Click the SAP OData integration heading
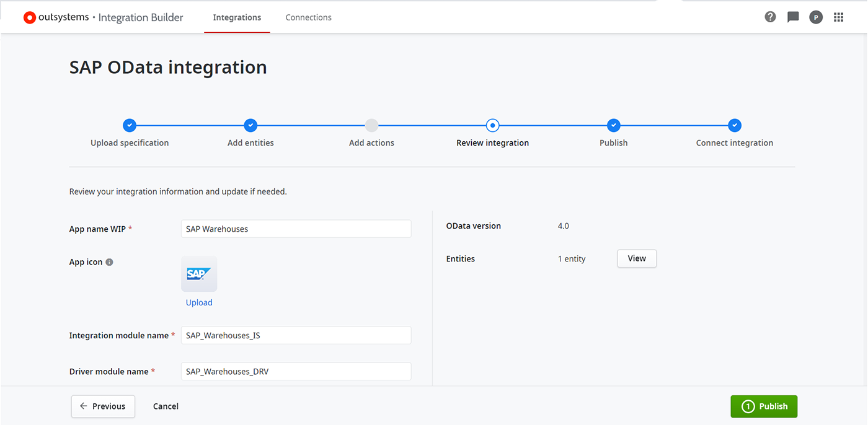Image resolution: width=868 pixels, height=425 pixels. pos(168,67)
